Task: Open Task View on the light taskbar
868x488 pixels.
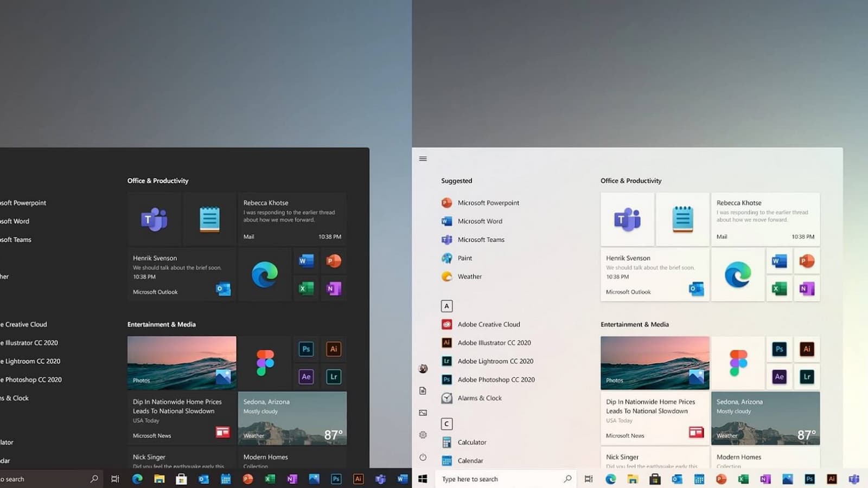Action: (589, 479)
